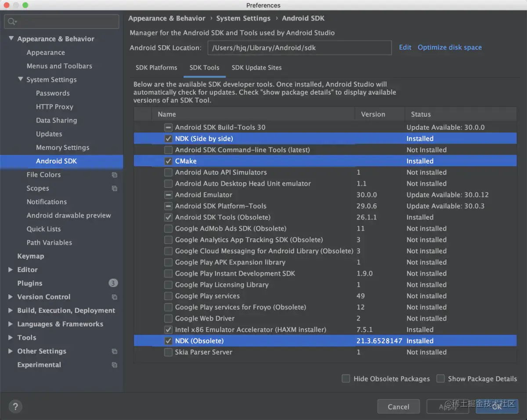Uncheck the NDK (Side by side) checkbox

[168, 139]
